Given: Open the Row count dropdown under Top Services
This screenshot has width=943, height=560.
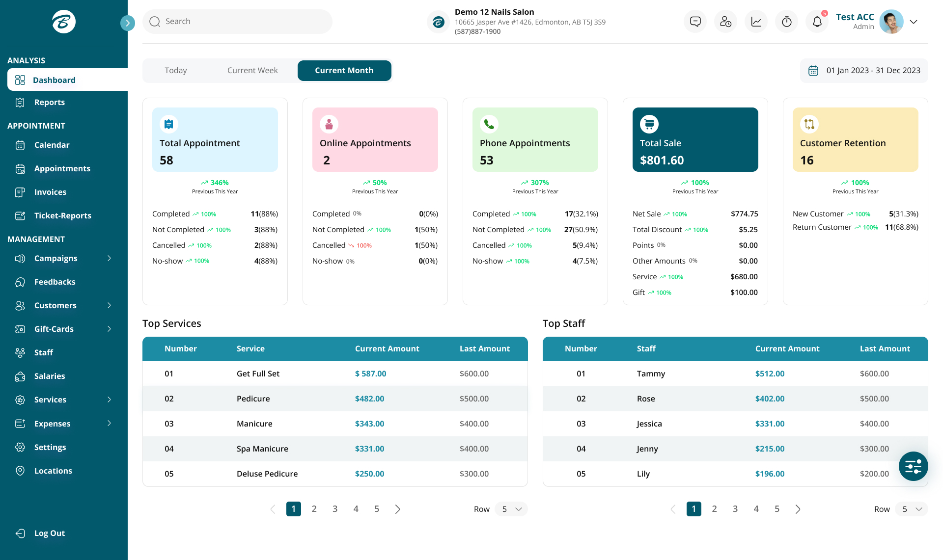Looking at the screenshot, I should tap(511, 509).
